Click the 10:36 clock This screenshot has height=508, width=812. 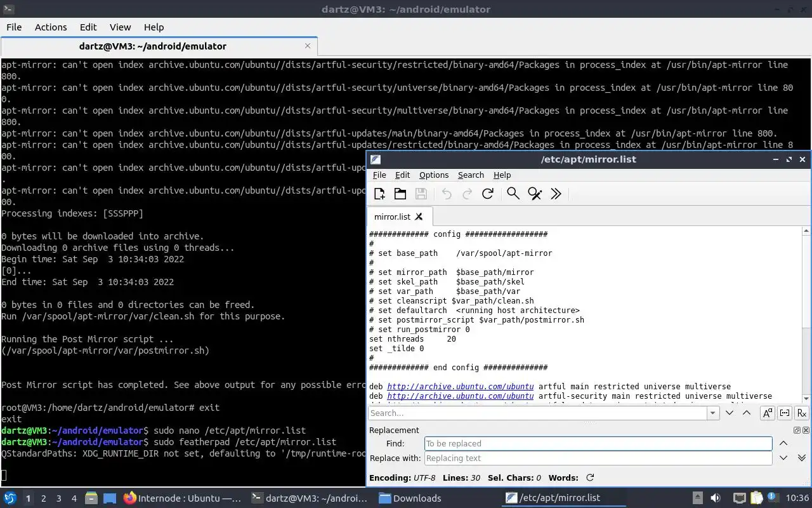click(x=797, y=498)
